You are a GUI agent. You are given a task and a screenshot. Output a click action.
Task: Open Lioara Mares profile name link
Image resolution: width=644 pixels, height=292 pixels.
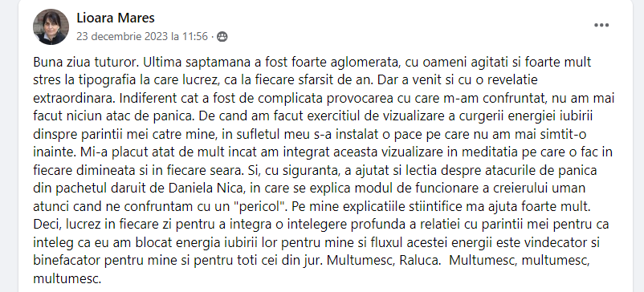(116, 18)
